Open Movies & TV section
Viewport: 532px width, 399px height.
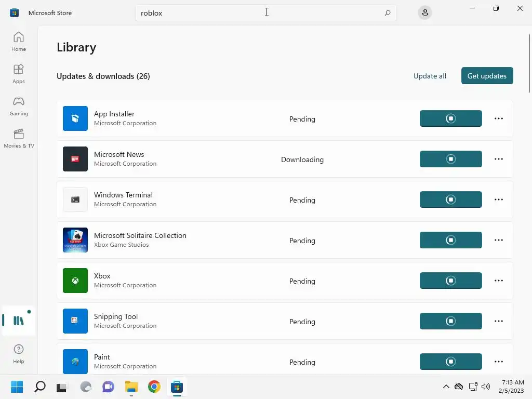tap(19, 138)
